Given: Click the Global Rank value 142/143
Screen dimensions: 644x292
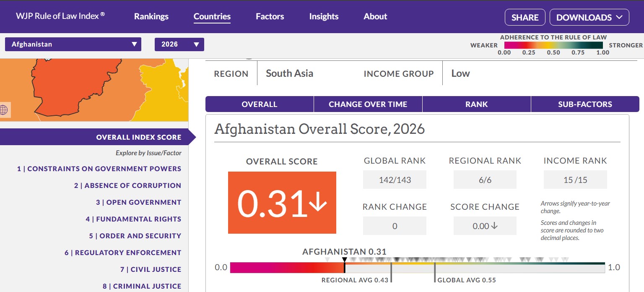Looking at the screenshot, I should point(395,180).
